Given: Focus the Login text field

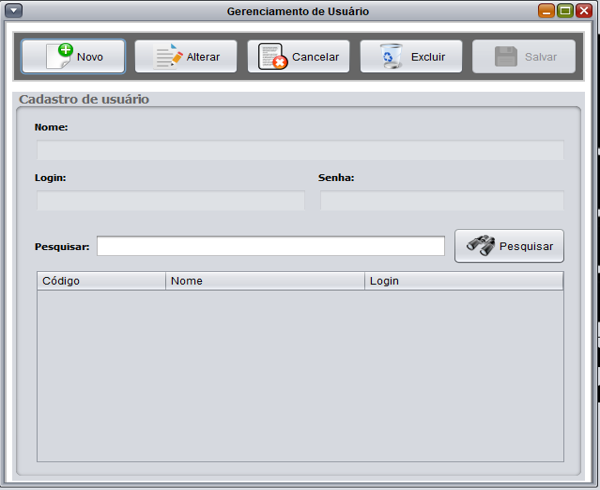Looking at the screenshot, I should (170, 201).
